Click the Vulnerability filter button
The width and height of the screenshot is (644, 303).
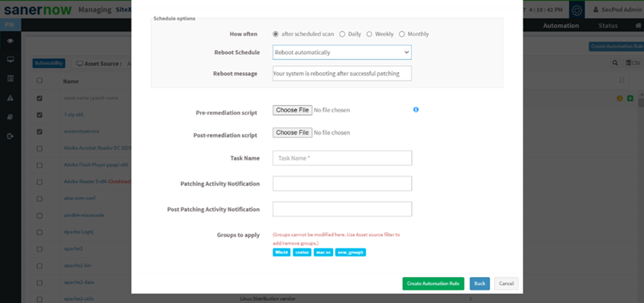click(49, 63)
